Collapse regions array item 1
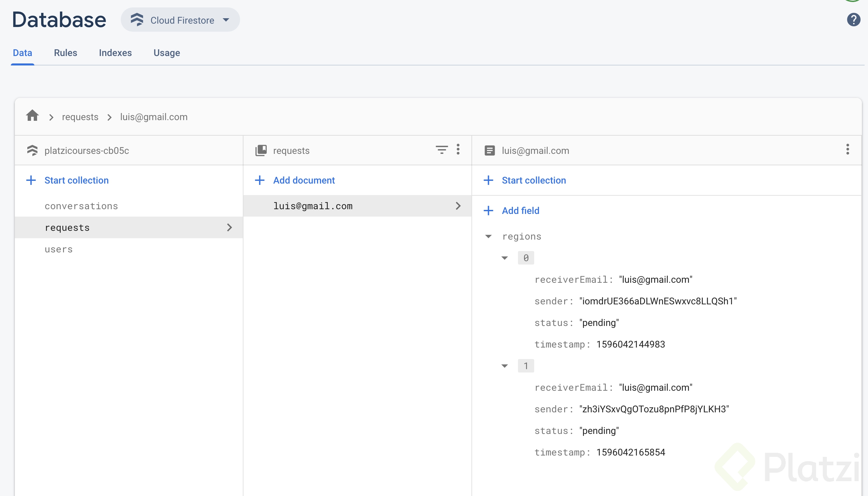 click(x=505, y=366)
